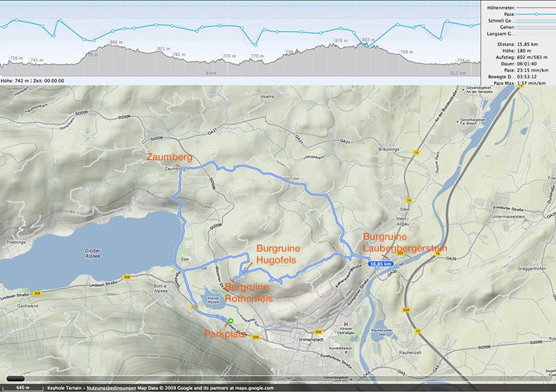Screen dimensions: 556x392
Task: Click the 756 m elevation label
Action: pyautogui.click(x=17, y=58)
